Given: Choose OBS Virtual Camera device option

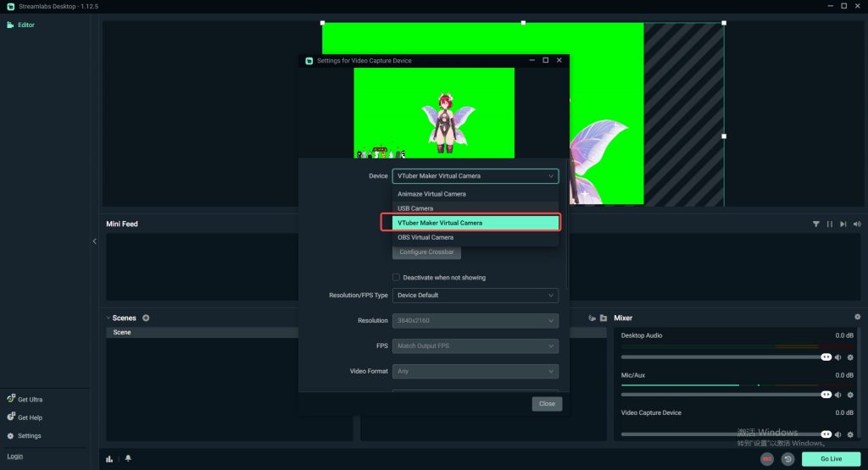Looking at the screenshot, I should coord(476,237).
